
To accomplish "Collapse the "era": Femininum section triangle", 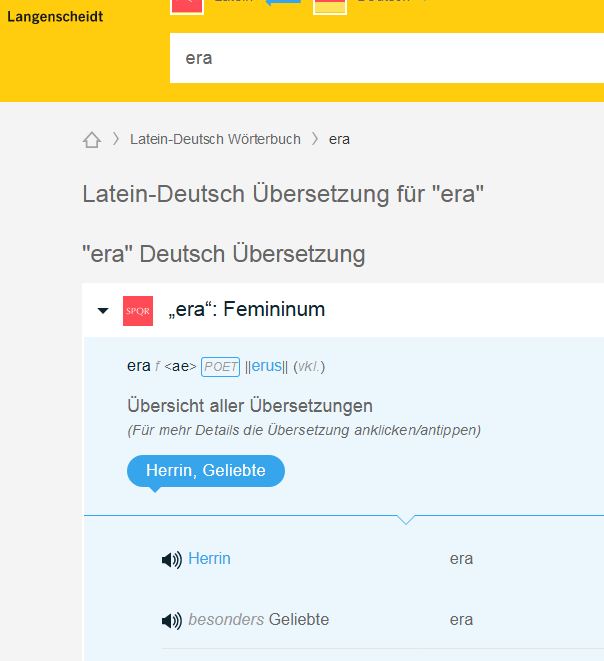I will (102, 311).
